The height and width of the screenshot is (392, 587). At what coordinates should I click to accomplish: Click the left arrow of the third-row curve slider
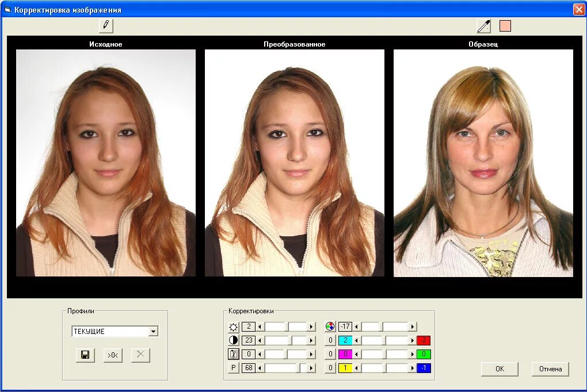click(260, 354)
